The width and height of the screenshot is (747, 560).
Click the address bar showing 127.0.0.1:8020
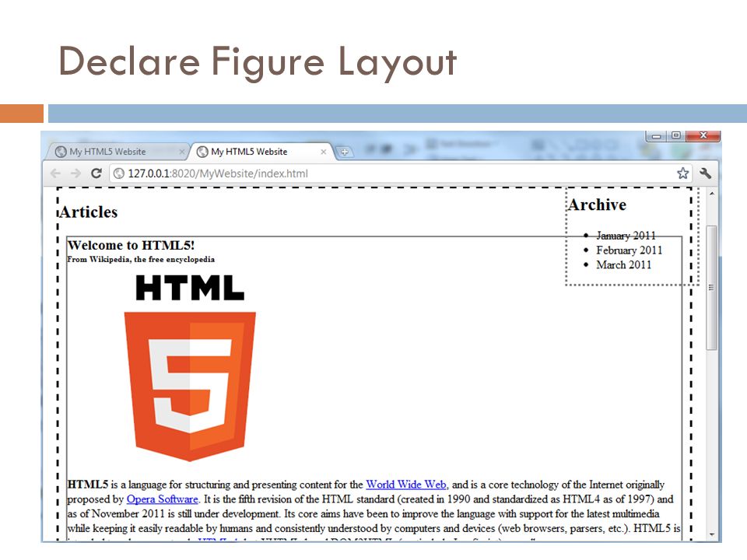coord(400,173)
